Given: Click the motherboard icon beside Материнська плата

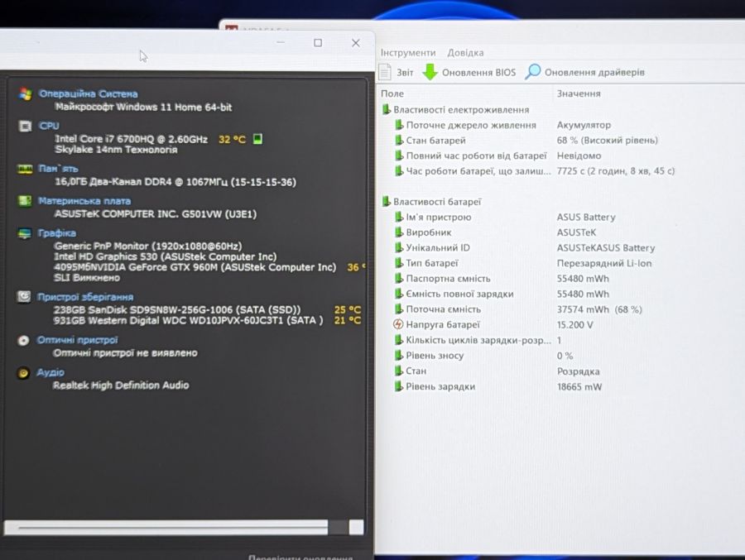Looking at the screenshot, I should tap(25, 201).
